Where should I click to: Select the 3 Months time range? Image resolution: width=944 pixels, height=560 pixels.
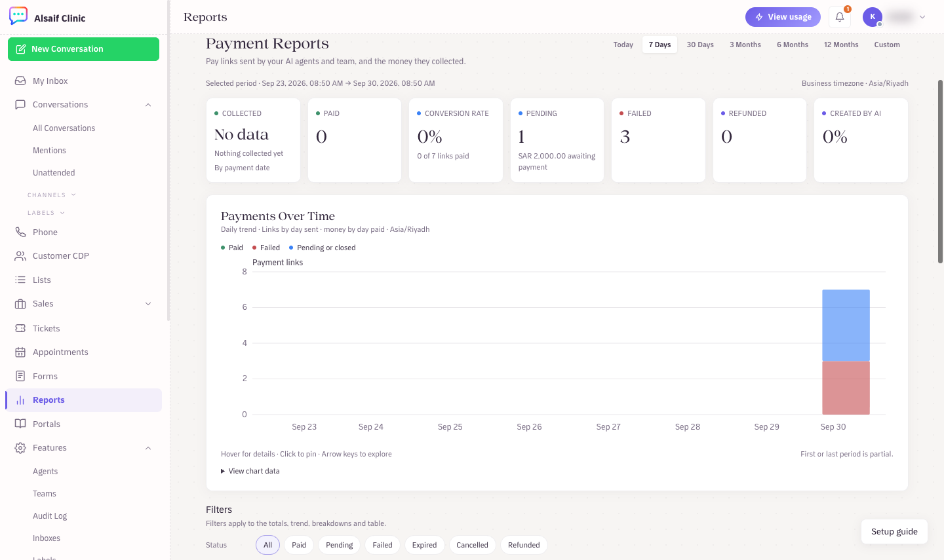click(745, 45)
